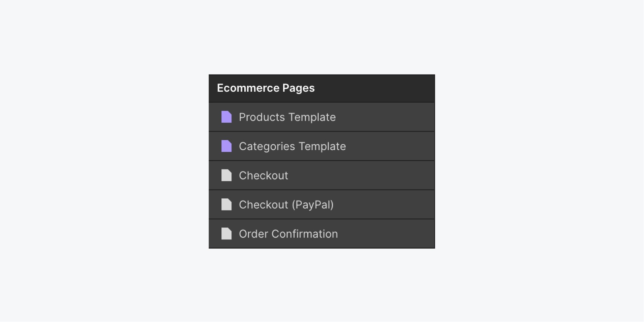Open the Products Template page
The image size is (644, 322).
322,117
